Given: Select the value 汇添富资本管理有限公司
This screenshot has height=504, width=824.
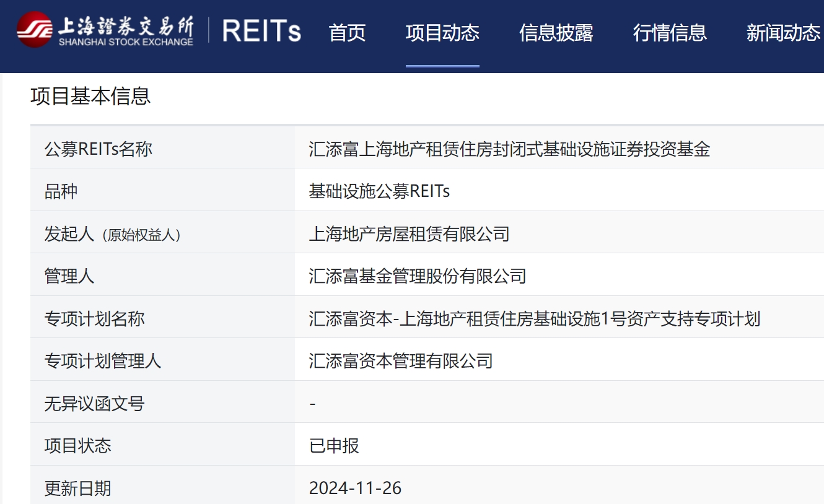Looking at the screenshot, I should pos(401,360).
